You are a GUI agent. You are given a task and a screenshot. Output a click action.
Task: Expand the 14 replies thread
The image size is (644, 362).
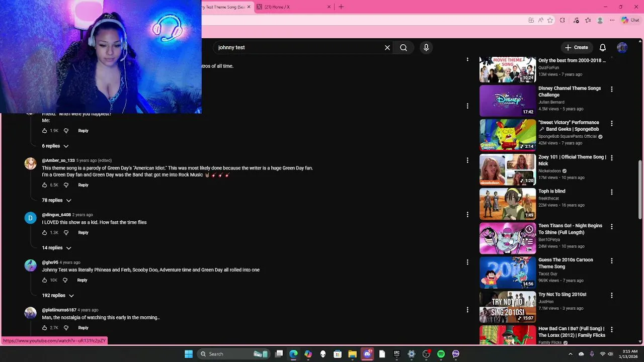click(56, 248)
